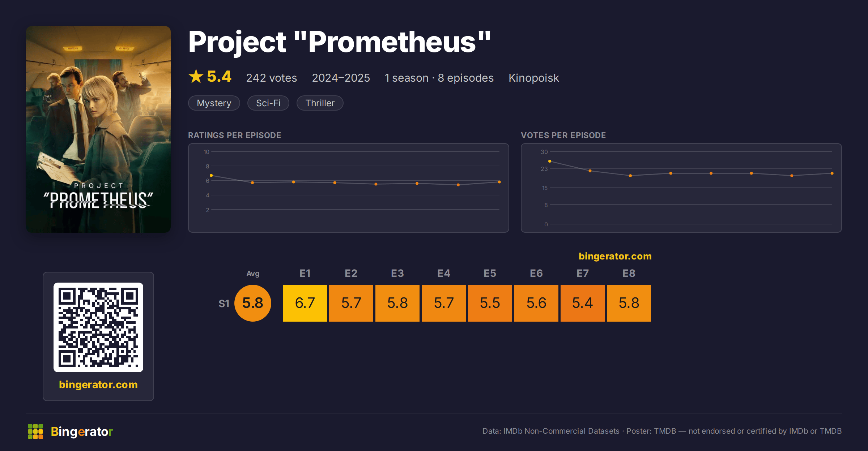Open the Project Prometheus poster thumbnail
Screen dimensions: 868x451
tap(98, 129)
